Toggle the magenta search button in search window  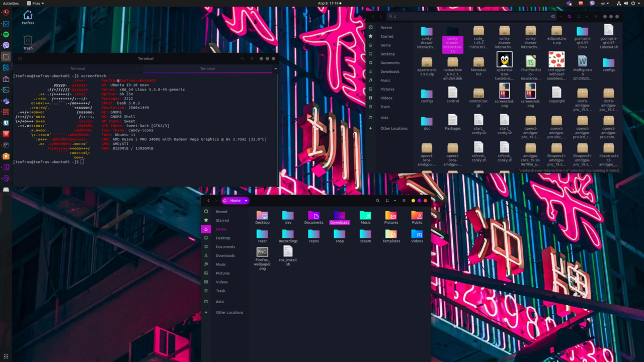pos(570,17)
